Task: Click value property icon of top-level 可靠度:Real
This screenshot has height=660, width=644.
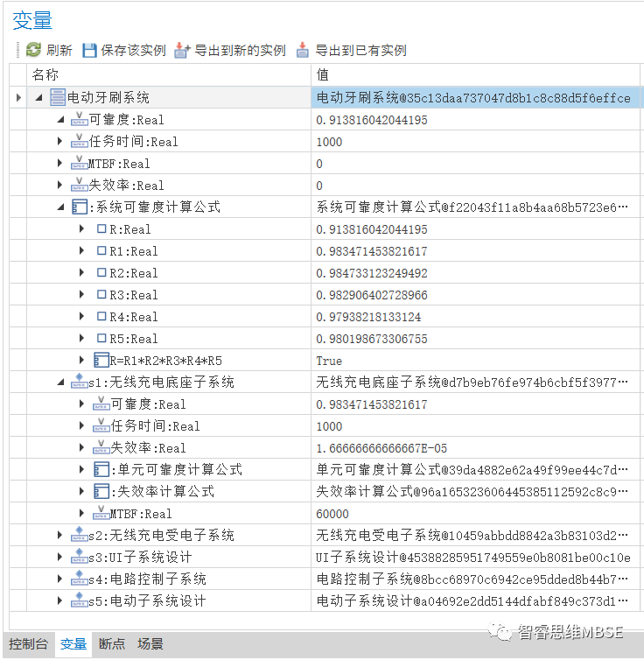Action: pos(79,120)
